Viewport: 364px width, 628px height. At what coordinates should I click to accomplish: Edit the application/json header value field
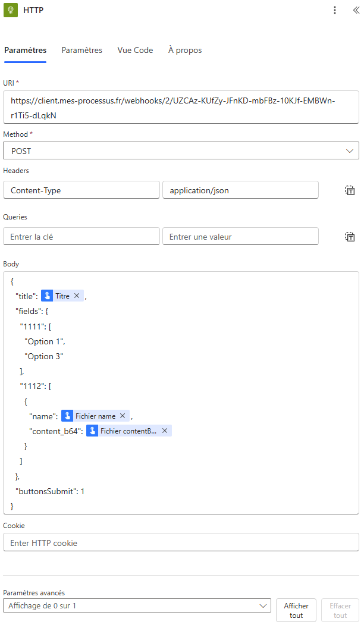coord(240,190)
